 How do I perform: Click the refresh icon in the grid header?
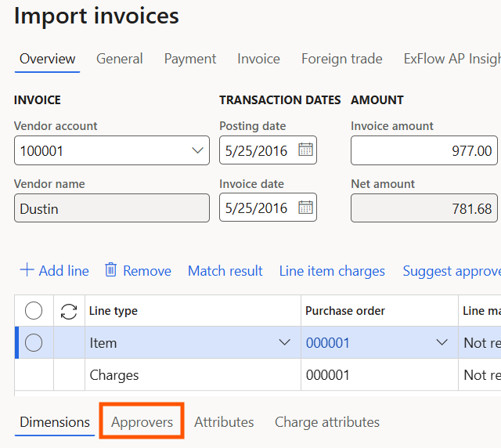69,311
